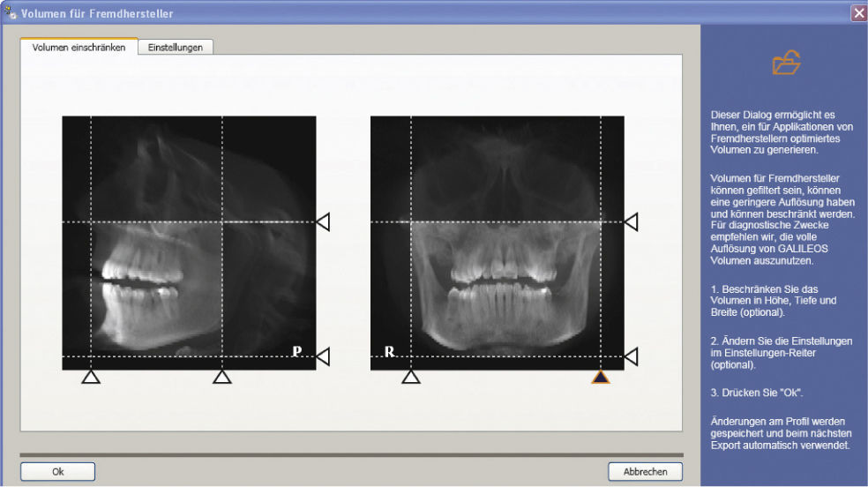Click the grey progress bar above Ok
868x487 pixels.
(x=351, y=455)
